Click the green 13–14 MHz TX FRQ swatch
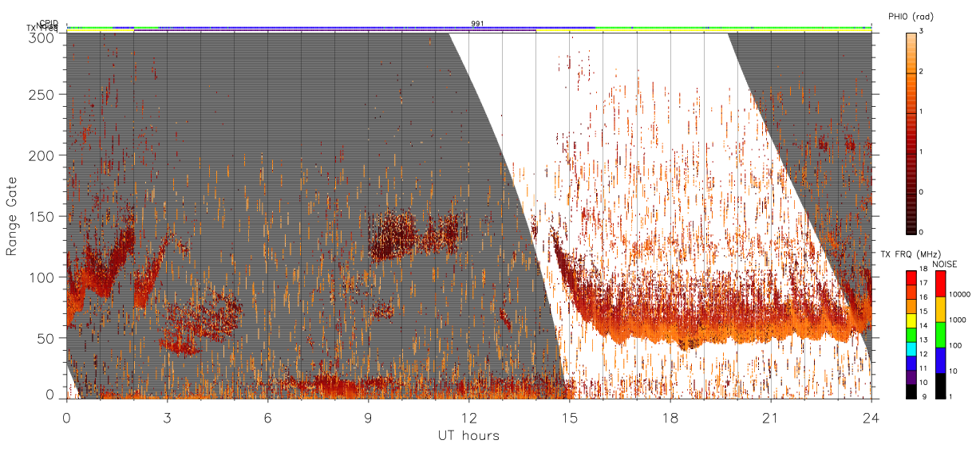The width and height of the screenshot is (980, 452). click(911, 333)
